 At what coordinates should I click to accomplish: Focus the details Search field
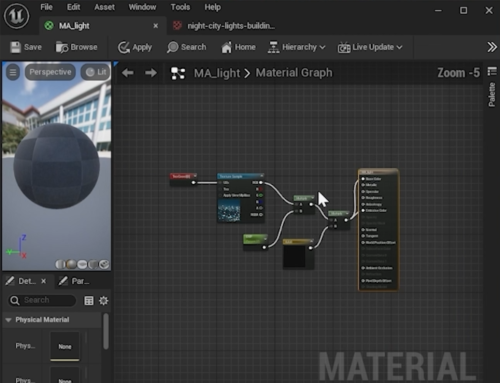[42, 300]
